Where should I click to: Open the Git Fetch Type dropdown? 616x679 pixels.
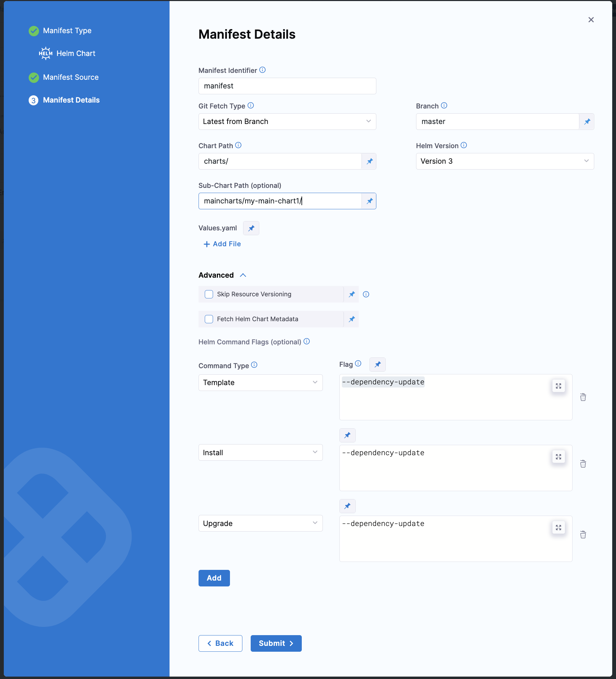coord(287,122)
